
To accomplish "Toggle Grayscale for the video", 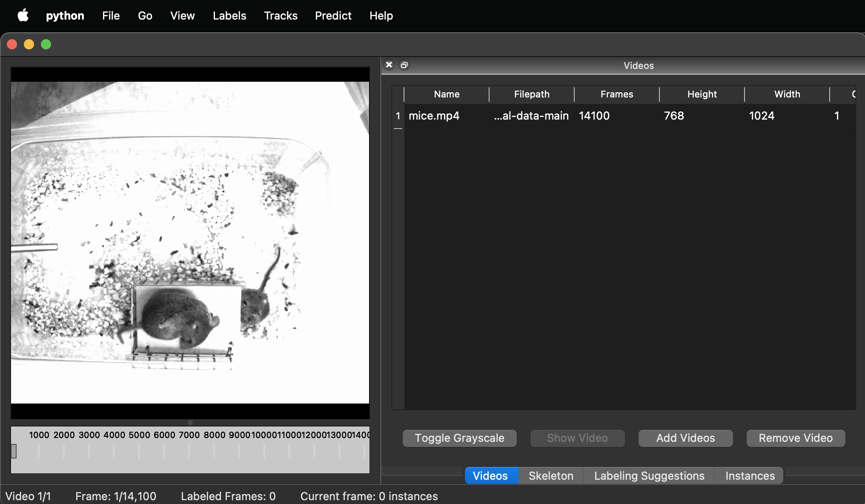I will point(459,438).
